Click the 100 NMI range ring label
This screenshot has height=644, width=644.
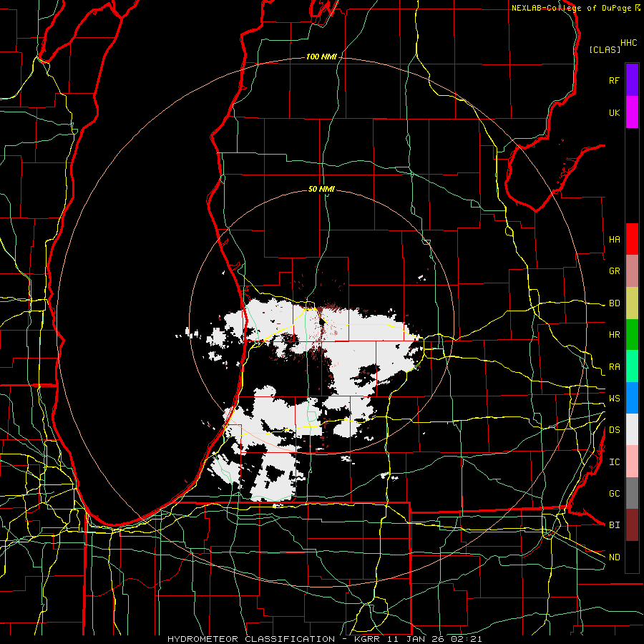point(321,57)
